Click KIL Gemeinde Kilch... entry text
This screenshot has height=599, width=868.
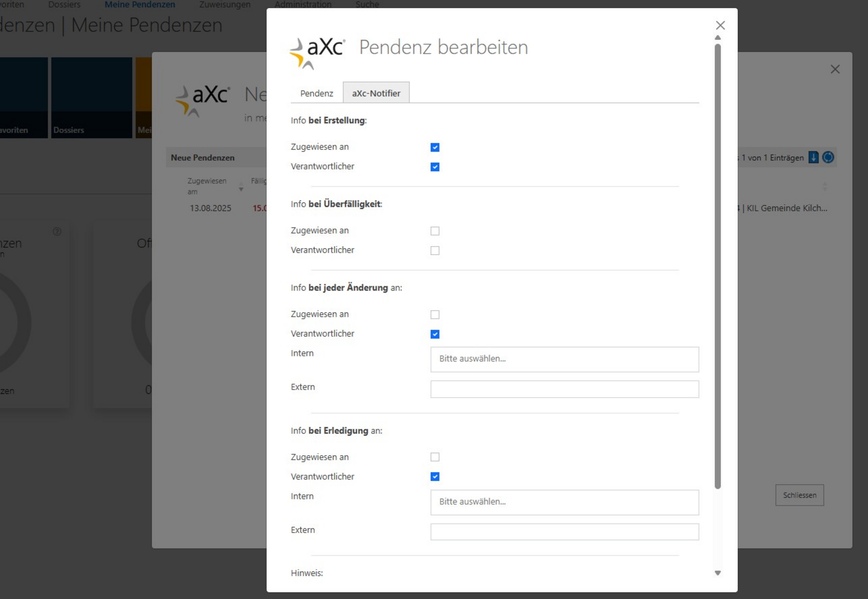(787, 208)
